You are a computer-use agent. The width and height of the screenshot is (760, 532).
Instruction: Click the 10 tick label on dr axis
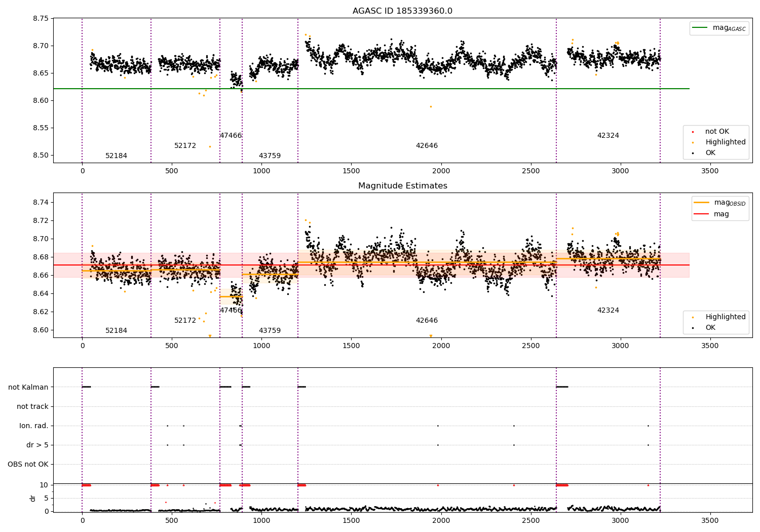pos(44,485)
